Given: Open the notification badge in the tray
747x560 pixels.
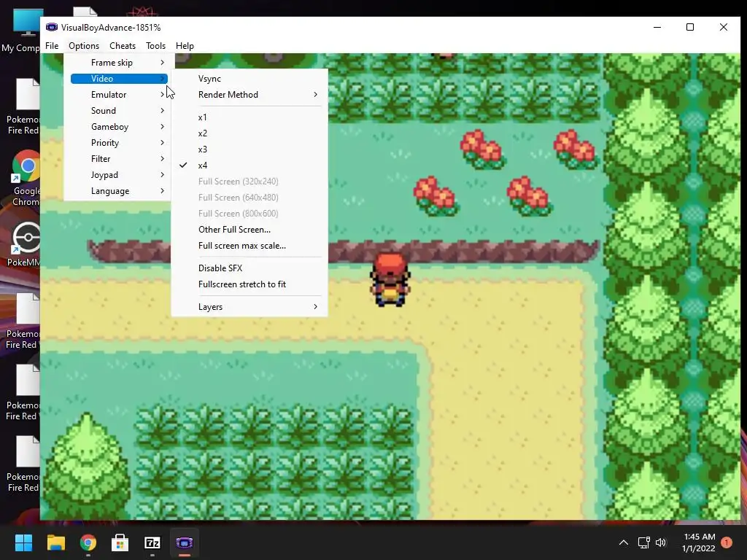Looking at the screenshot, I should (x=727, y=542).
